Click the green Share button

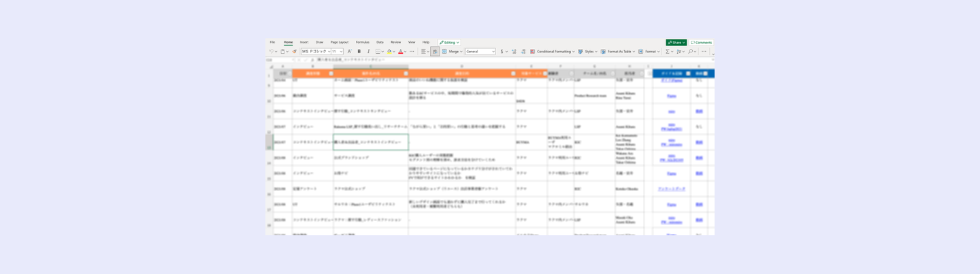point(676,42)
